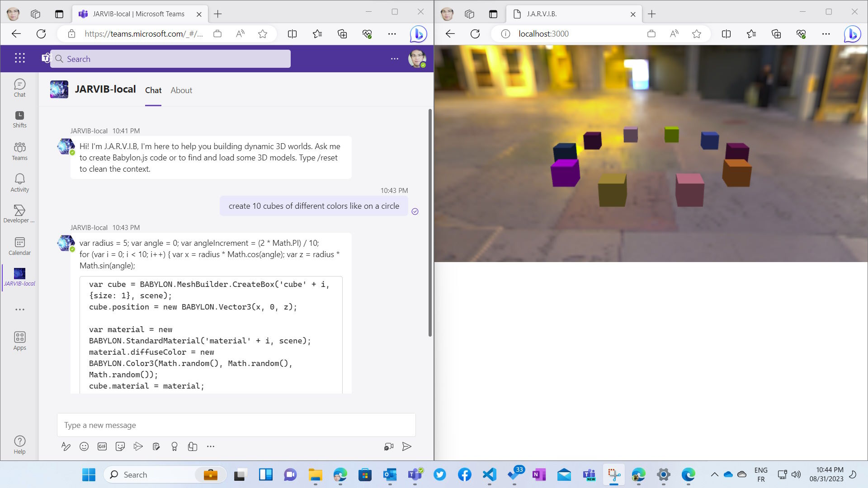Viewport: 868px width, 488px height.
Task: Click the emoji icon in message toolbar
Action: click(x=84, y=446)
